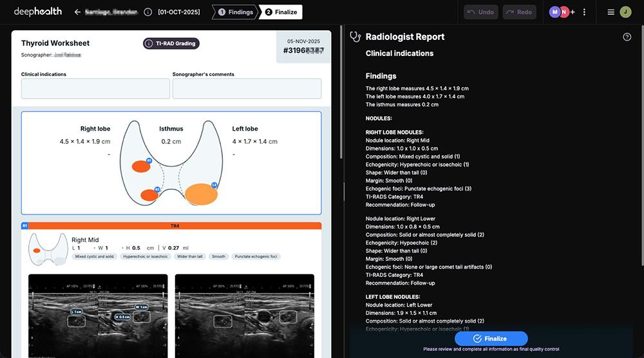The width and height of the screenshot is (644, 358).
Task: Click the H 0.5 cm measurement label on ultrasound
Action: point(122,317)
